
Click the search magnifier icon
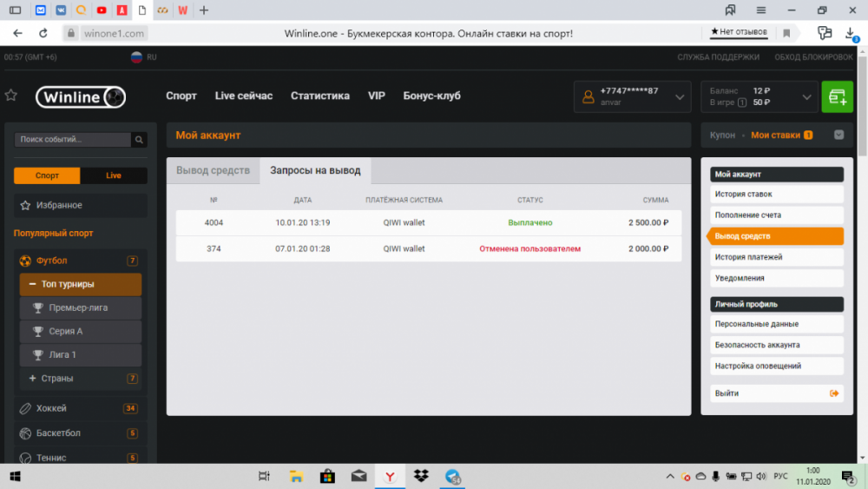click(x=139, y=140)
